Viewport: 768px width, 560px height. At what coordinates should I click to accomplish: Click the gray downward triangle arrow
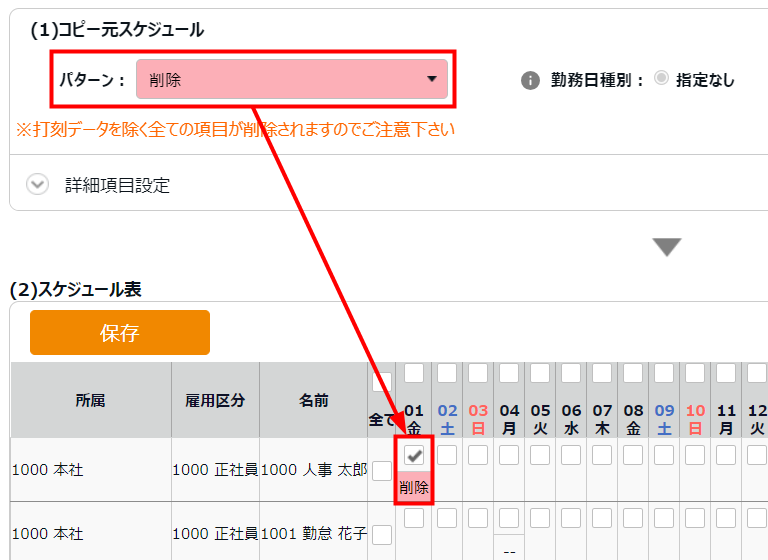667,247
